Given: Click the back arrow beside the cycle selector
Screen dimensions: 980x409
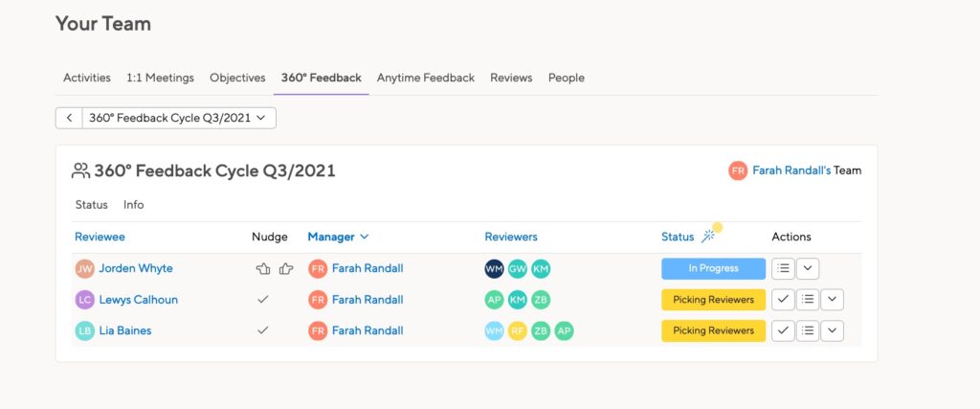Looking at the screenshot, I should 69,118.
